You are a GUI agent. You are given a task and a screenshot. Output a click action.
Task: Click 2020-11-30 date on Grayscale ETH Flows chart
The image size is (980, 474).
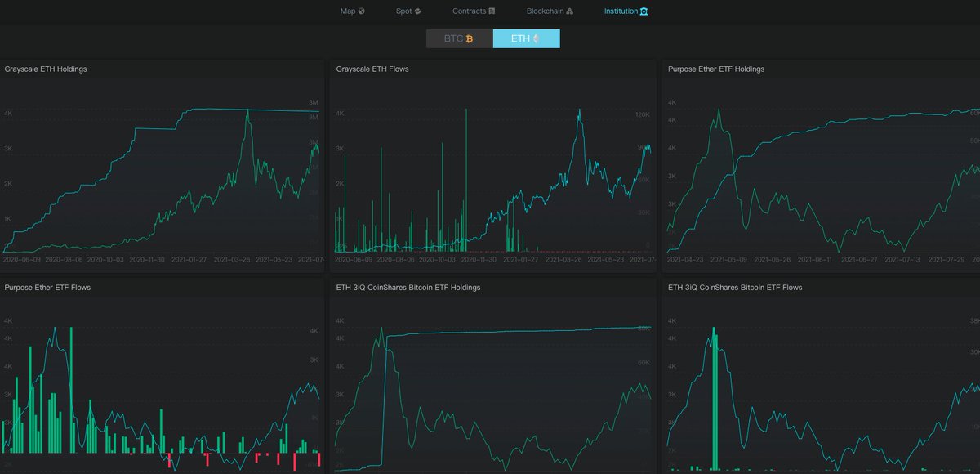pyautogui.click(x=479, y=259)
